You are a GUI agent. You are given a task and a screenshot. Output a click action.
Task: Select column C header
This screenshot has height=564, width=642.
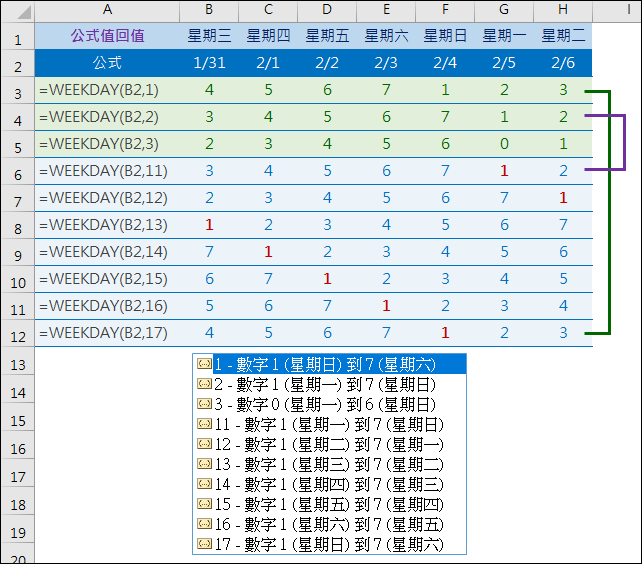[x=268, y=10]
